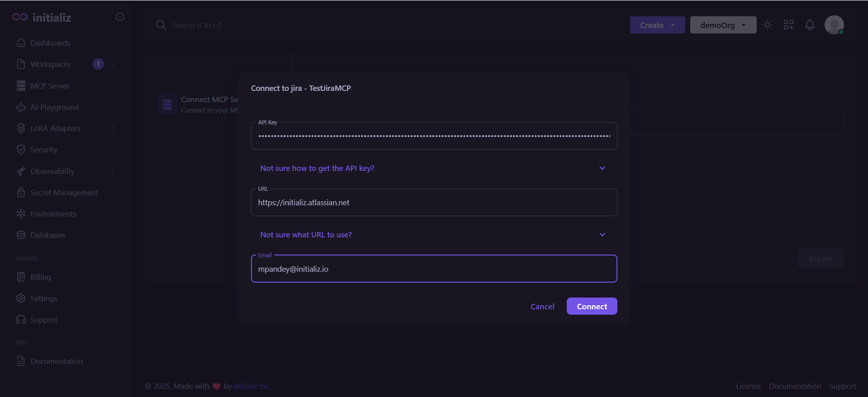Screen dimensions: 868x397
Task: Click the Settings gear icon in sidebar
Action: [21, 298]
